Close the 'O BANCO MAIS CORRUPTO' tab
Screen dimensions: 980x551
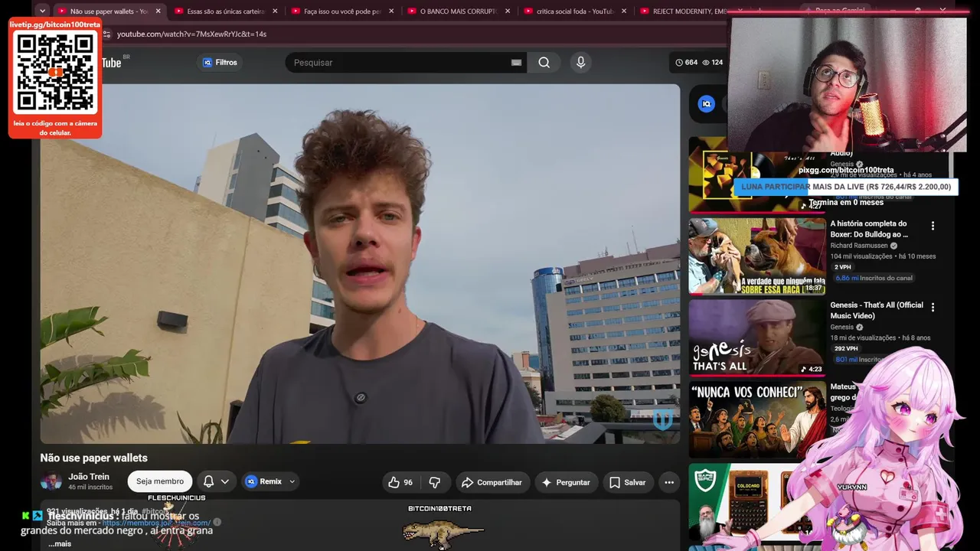508,11
